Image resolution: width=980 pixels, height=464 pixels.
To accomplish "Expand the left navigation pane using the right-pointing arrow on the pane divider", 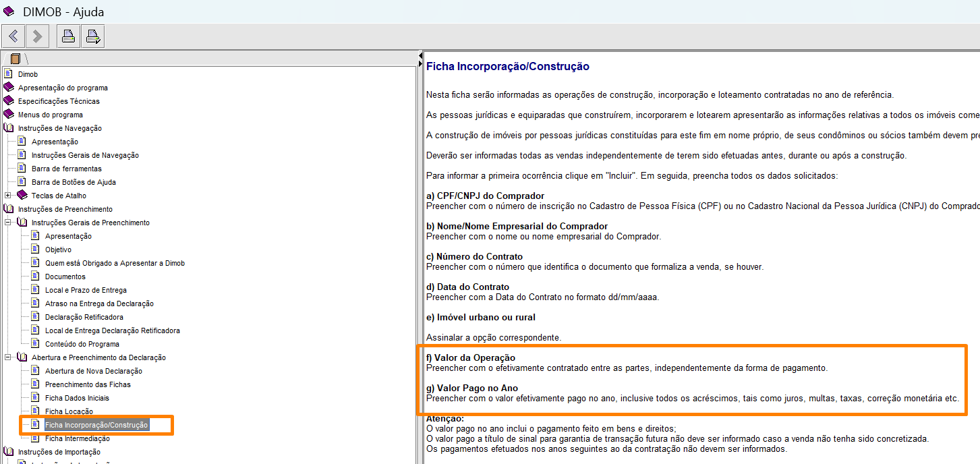I will (x=420, y=63).
